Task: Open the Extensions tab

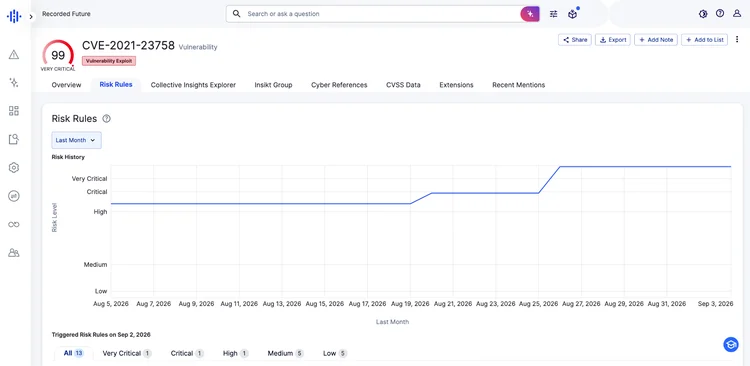Action: [x=456, y=85]
